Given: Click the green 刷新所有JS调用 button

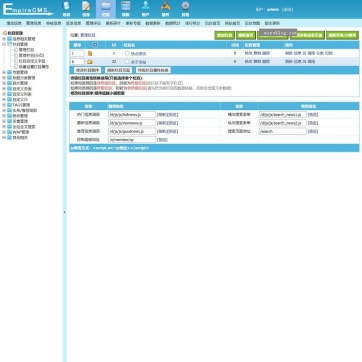Looking at the screenshot, I should click(342, 35).
